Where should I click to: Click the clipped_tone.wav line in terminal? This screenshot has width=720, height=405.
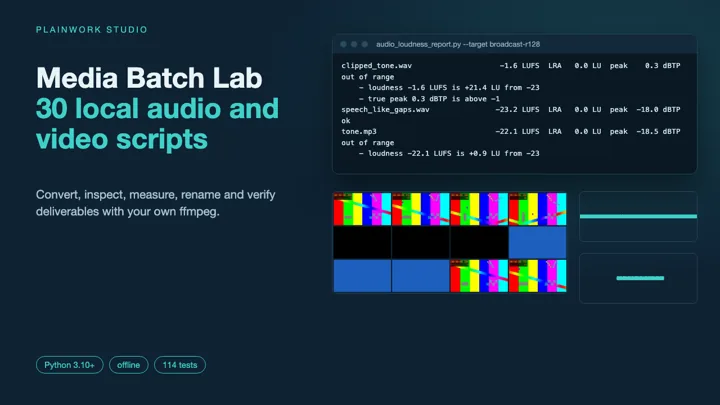tap(511, 66)
